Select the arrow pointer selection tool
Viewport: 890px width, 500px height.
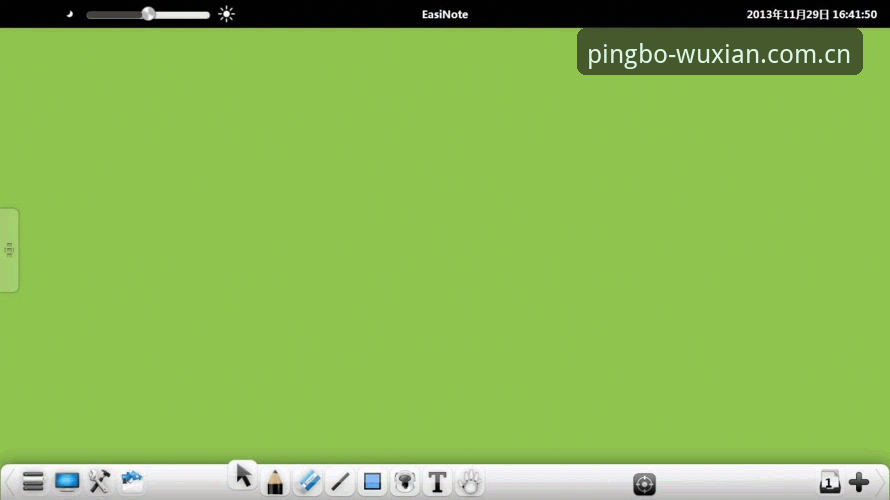click(x=244, y=476)
